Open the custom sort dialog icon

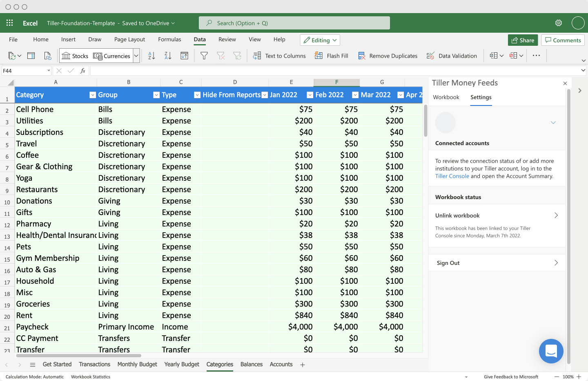[x=185, y=56]
